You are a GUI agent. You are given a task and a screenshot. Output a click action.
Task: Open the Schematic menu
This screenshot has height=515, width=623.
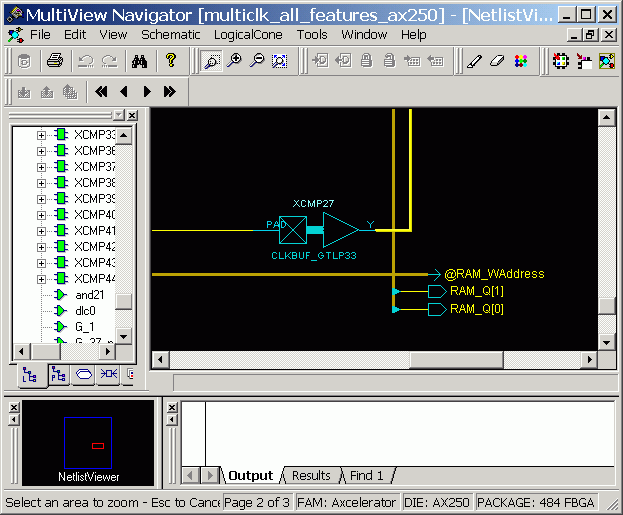point(171,35)
